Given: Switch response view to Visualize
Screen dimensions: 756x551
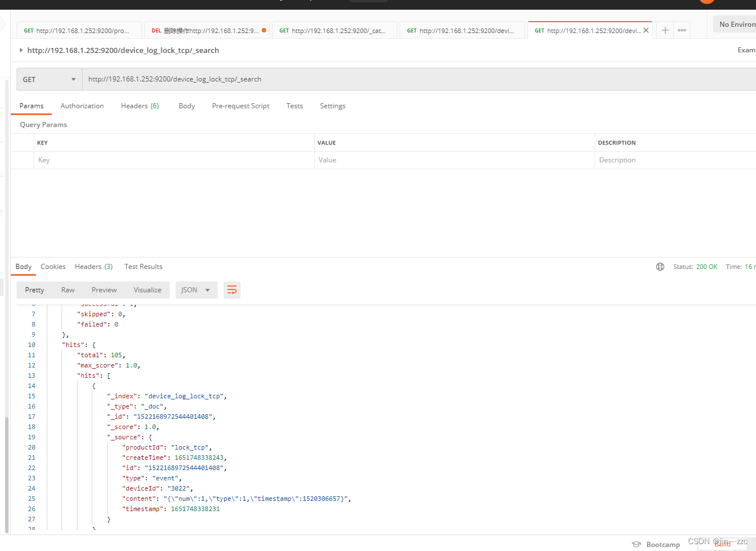Looking at the screenshot, I should [148, 290].
